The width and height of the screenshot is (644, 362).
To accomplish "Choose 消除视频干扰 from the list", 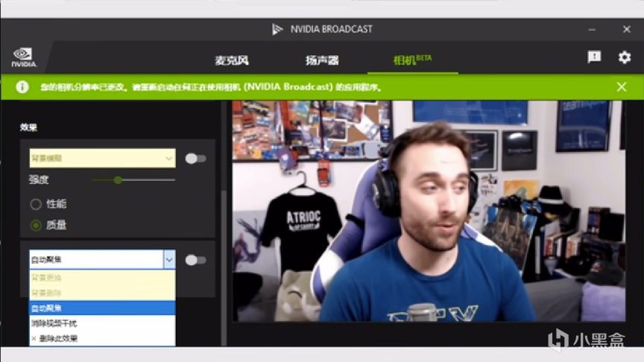I will point(102,323).
